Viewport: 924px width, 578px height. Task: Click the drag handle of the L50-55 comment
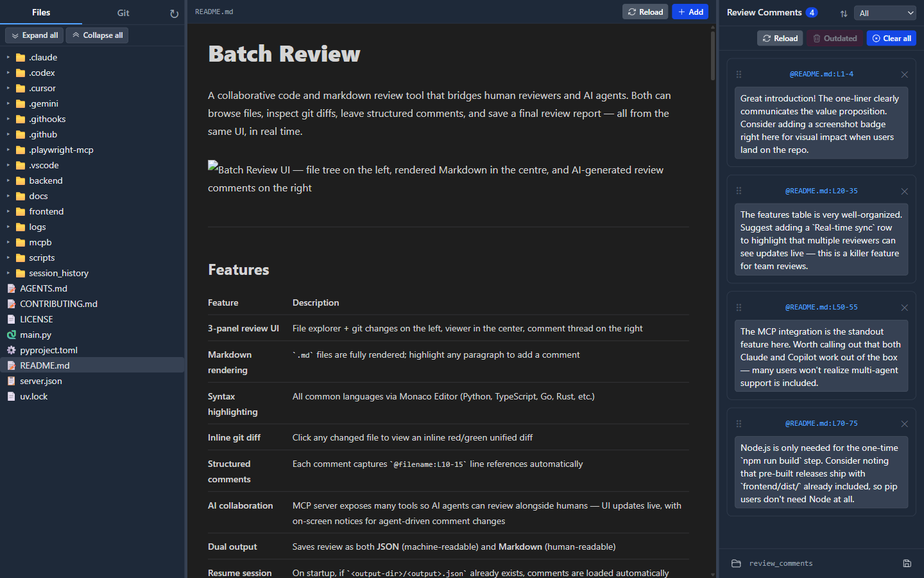pyautogui.click(x=739, y=306)
